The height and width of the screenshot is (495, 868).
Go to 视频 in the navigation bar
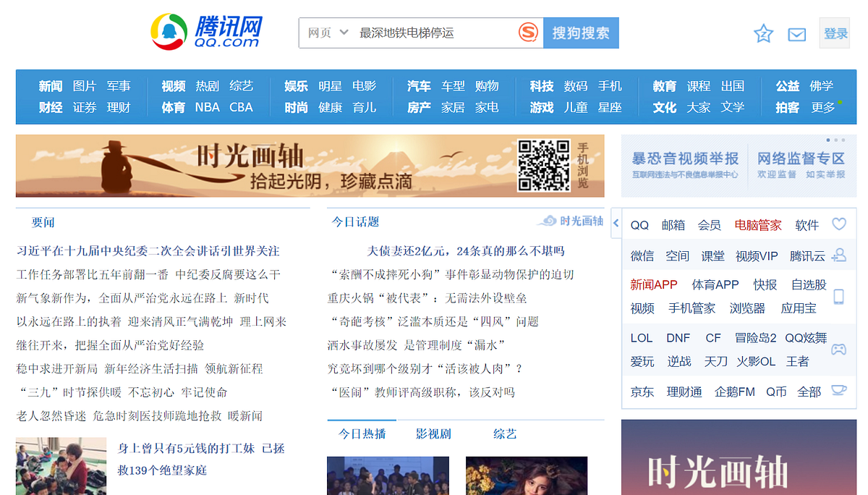coord(174,86)
